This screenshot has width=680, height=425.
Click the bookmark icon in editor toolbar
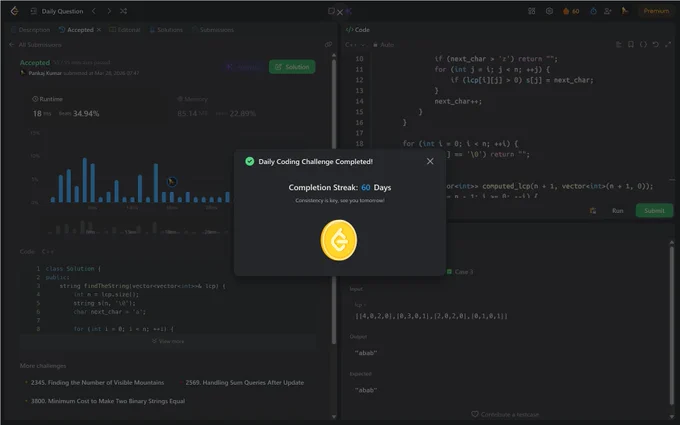pyautogui.click(x=631, y=45)
